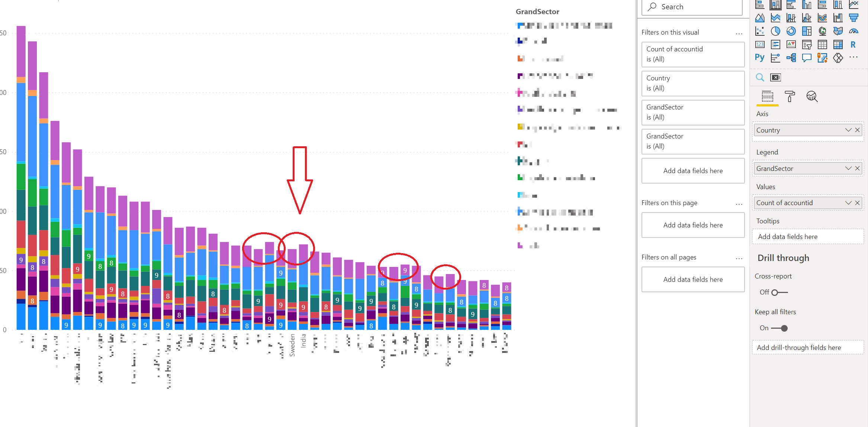
Task: Expand Count of accountid values dropdown
Action: tap(848, 203)
